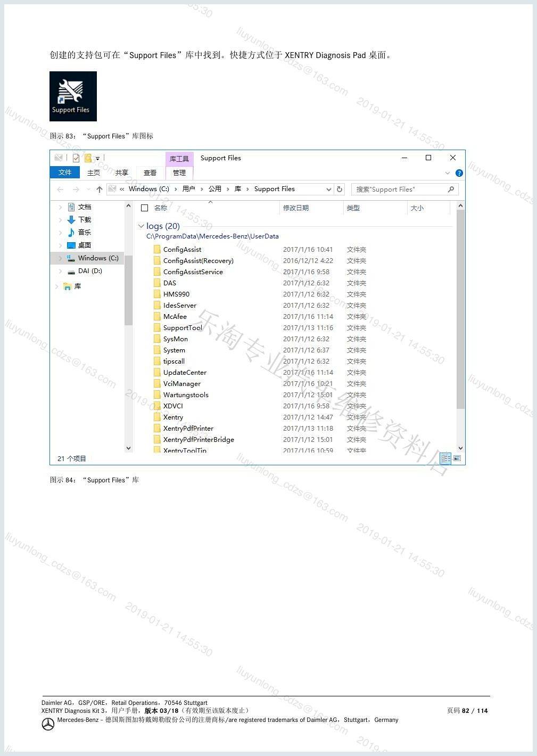537x756 pixels.
Task: Select 音乐 in the navigation pane
Action: pos(85,233)
